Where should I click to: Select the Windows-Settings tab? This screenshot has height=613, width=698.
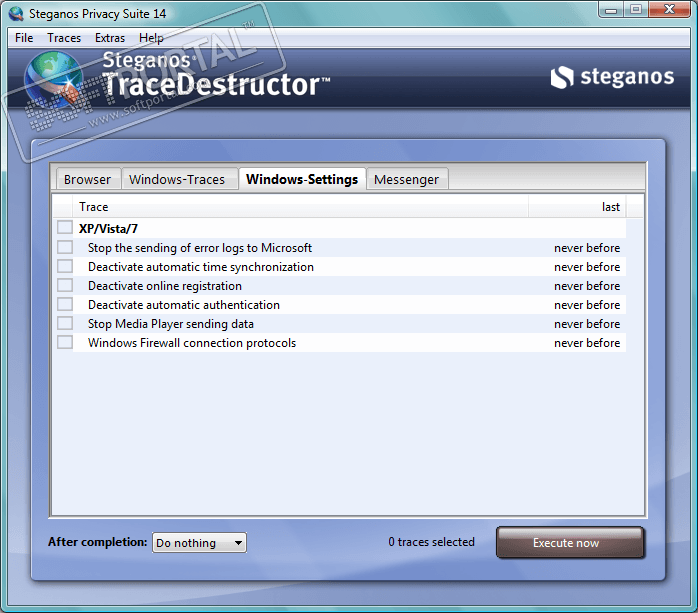pos(302,179)
